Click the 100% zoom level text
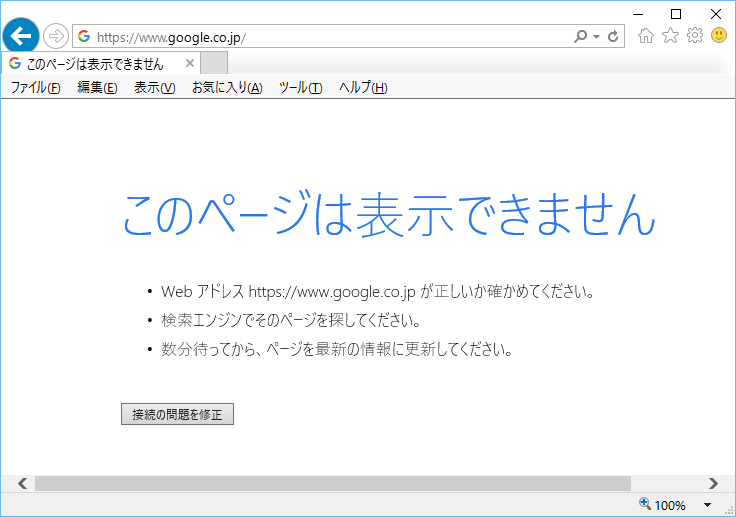The width and height of the screenshot is (736, 517). [x=670, y=505]
